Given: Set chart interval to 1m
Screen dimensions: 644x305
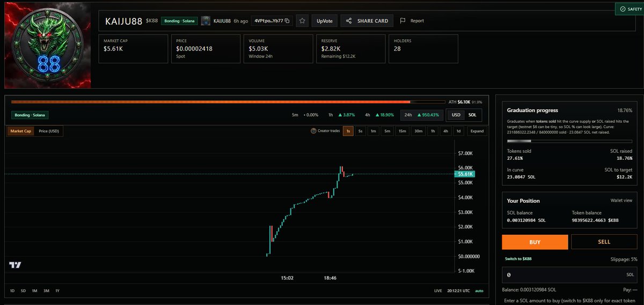Looking at the screenshot, I should (x=374, y=131).
